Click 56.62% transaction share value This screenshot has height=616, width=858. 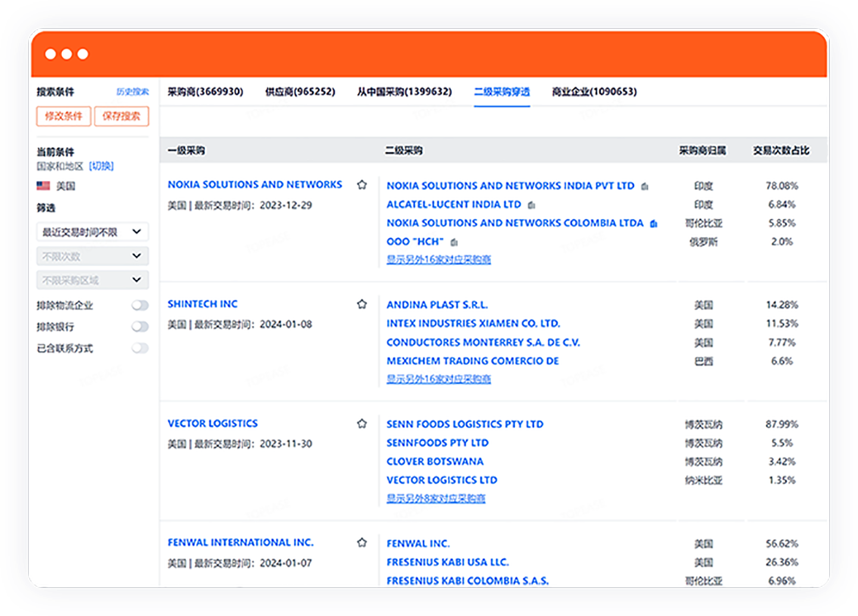coord(782,543)
